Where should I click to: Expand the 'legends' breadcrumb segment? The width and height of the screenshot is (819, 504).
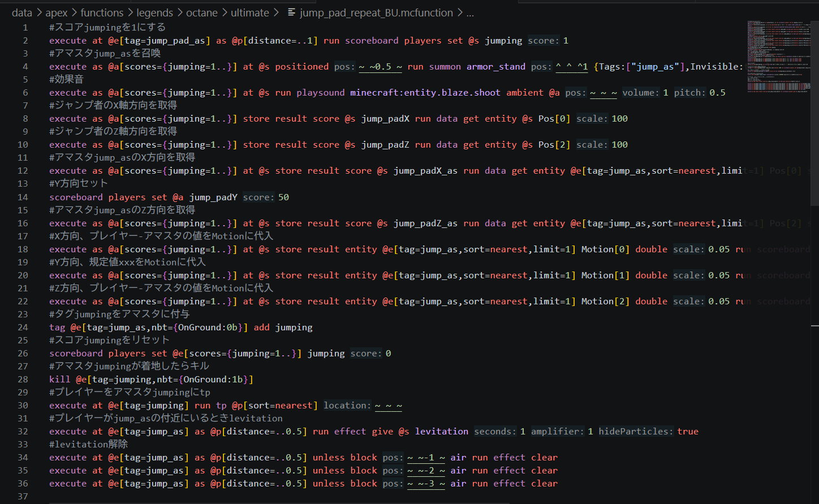click(154, 12)
